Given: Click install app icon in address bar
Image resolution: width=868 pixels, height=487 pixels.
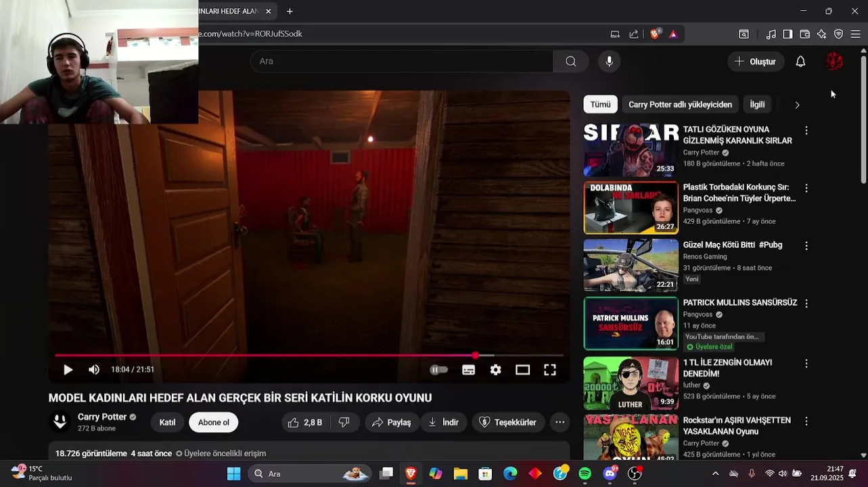Looking at the screenshot, I should (615, 34).
